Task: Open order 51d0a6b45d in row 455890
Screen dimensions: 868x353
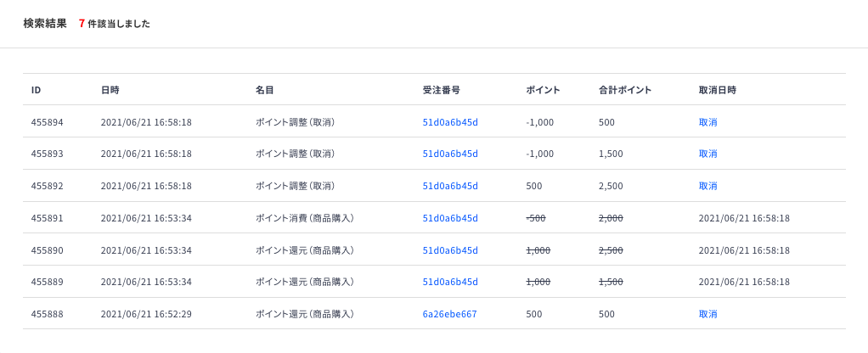Action: pyautogui.click(x=450, y=250)
